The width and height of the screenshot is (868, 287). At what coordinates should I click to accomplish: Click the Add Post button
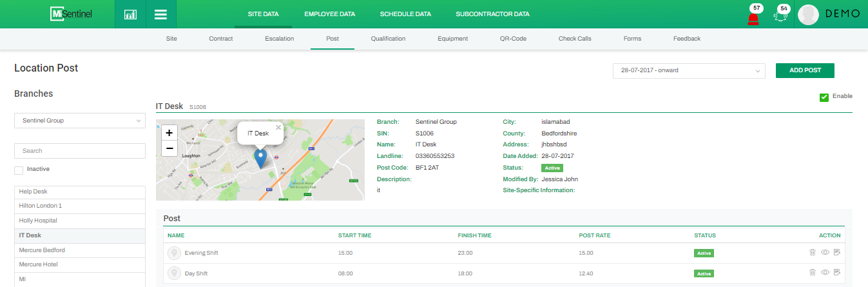coord(805,70)
